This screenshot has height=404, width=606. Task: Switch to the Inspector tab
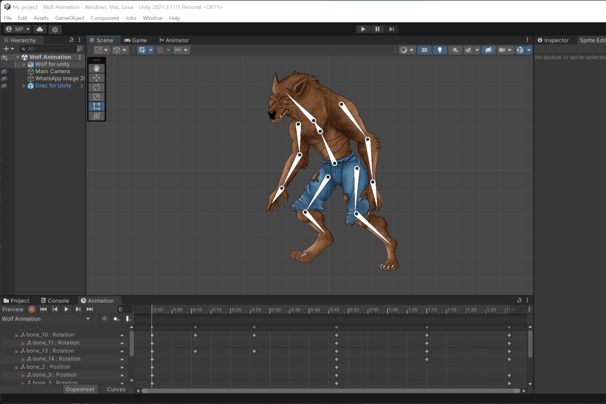553,40
